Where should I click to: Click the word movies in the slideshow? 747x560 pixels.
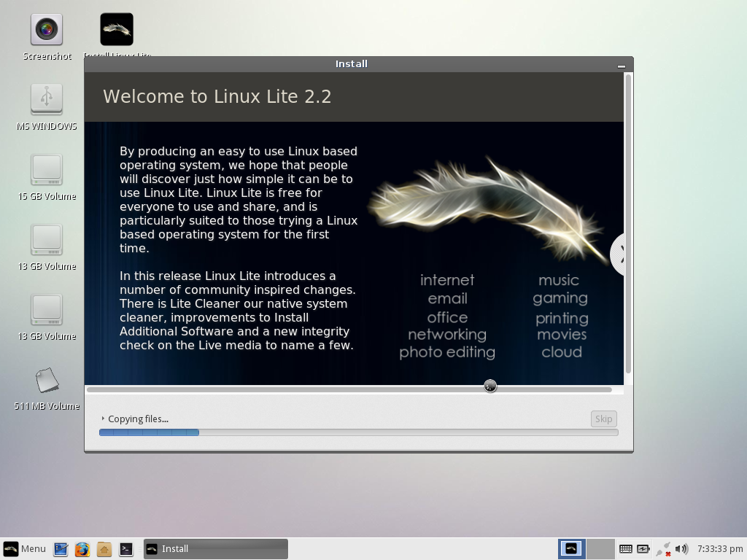click(562, 335)
